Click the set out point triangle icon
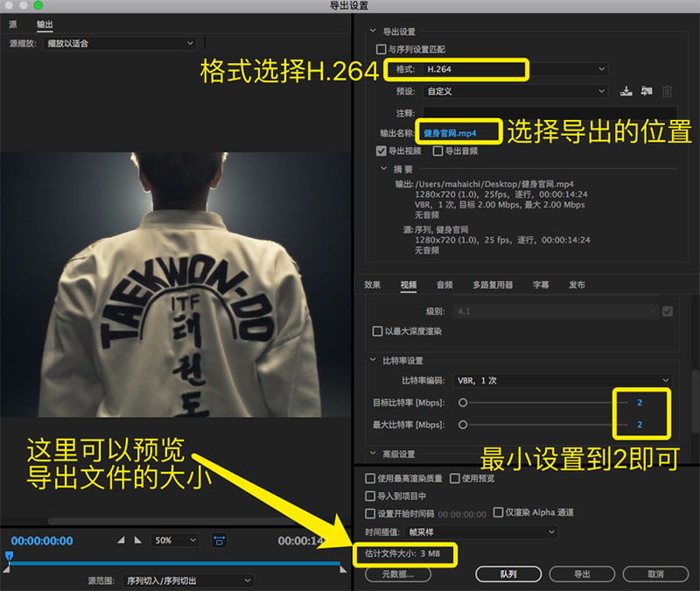 pos(138,540)
